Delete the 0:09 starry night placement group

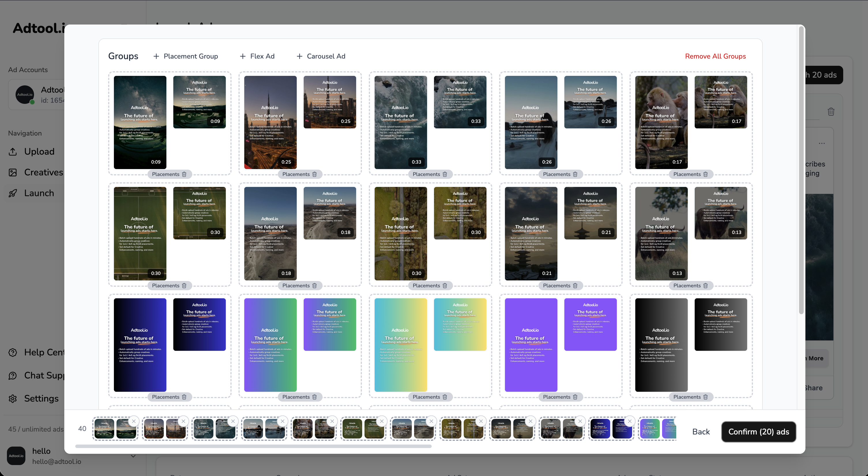point(184,174)
